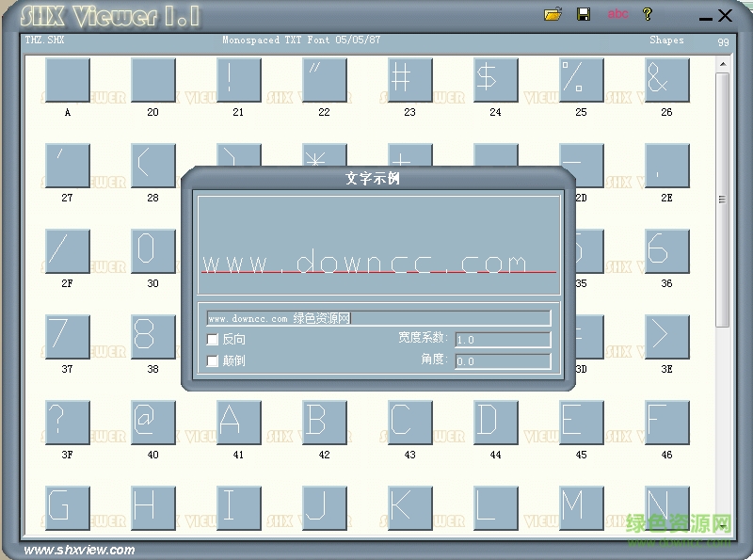The height and width of the screenshot is (560, 753).
Task: Enable the 反向 (backward) checkbox
Action: tap(213, 340)
